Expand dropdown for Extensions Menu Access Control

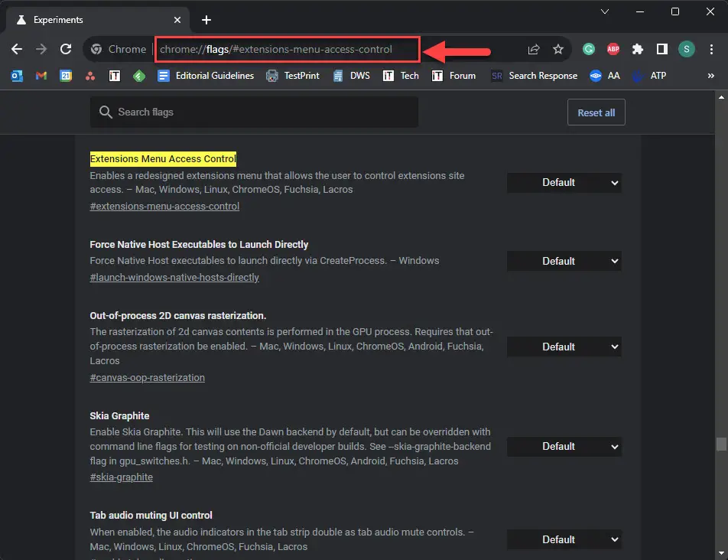tap(564, 183)
